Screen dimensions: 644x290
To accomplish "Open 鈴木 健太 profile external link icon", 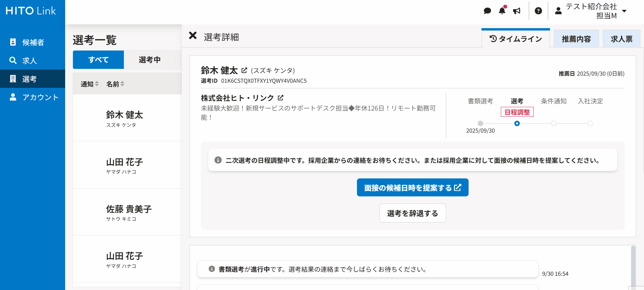I will pyautogui.click(x=244, y=71).
